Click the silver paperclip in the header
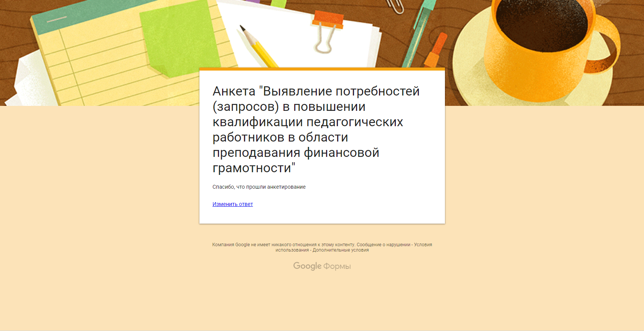The height and width of the screenshot is (331, 644). [x=395, y=6]
